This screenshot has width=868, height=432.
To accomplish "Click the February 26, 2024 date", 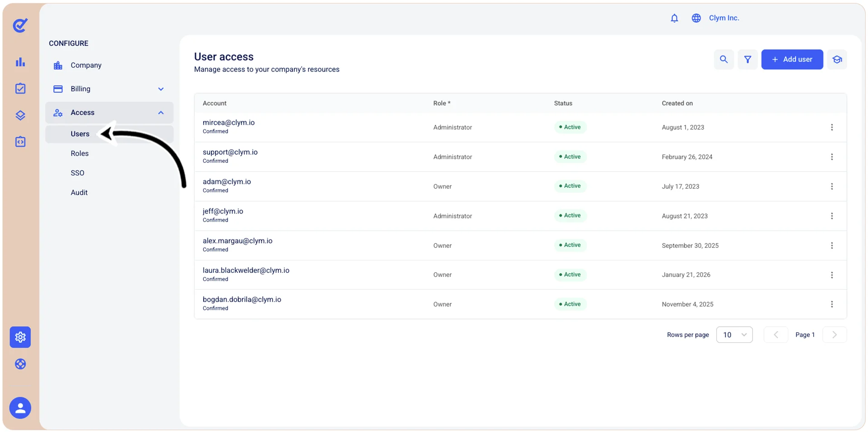I will pyautogui.click(x=687, y=157).
